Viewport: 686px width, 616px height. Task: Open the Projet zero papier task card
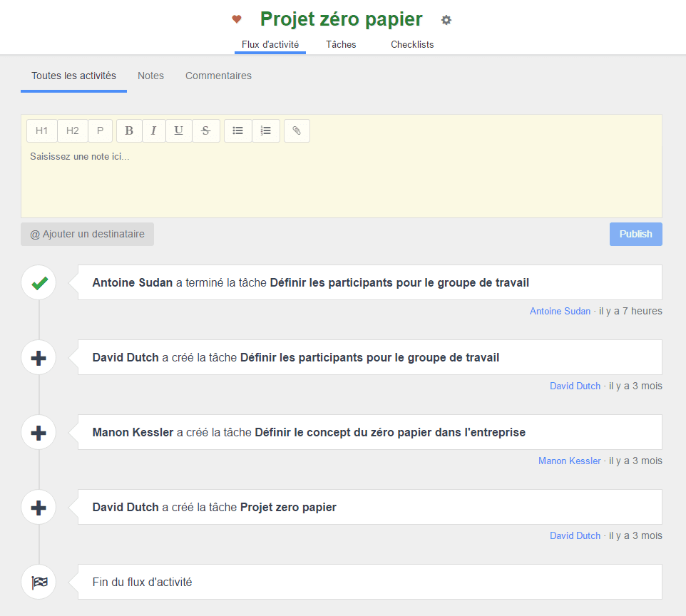tap(369, 507)
